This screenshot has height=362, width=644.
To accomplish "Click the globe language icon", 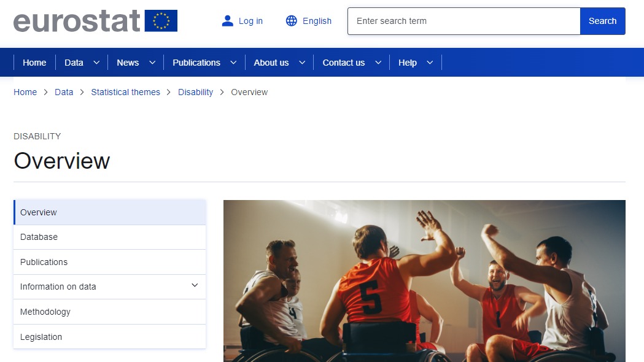I will [291, 21].
